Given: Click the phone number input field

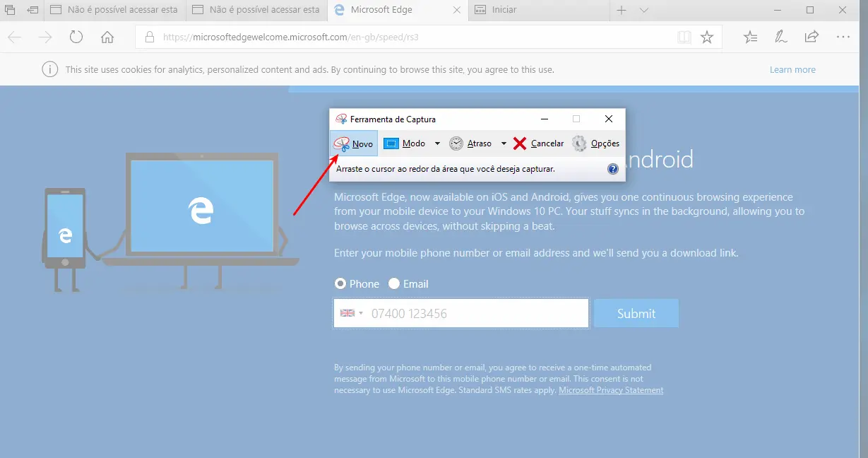Looking at the screenshot, I should point(461,313).
